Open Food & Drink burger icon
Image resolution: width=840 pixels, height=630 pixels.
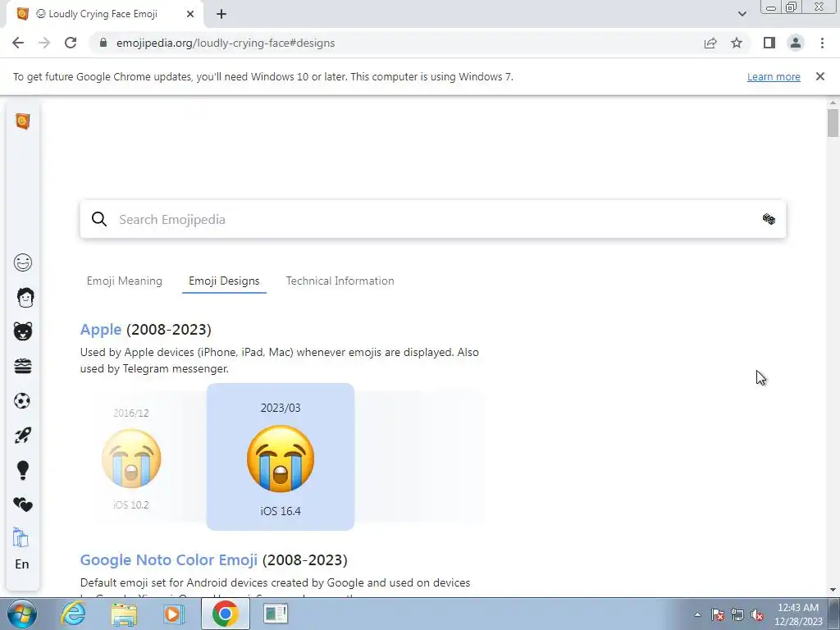[x=22, y=367]
